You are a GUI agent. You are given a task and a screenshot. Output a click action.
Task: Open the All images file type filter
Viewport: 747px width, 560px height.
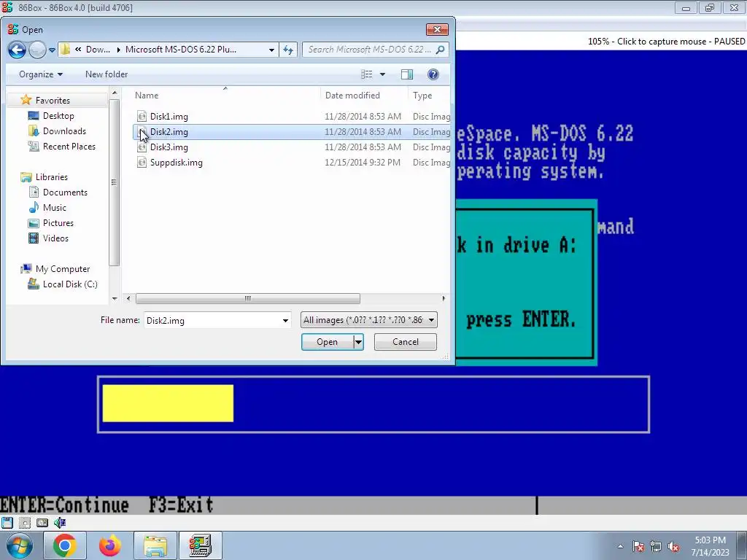pos(368,320)
